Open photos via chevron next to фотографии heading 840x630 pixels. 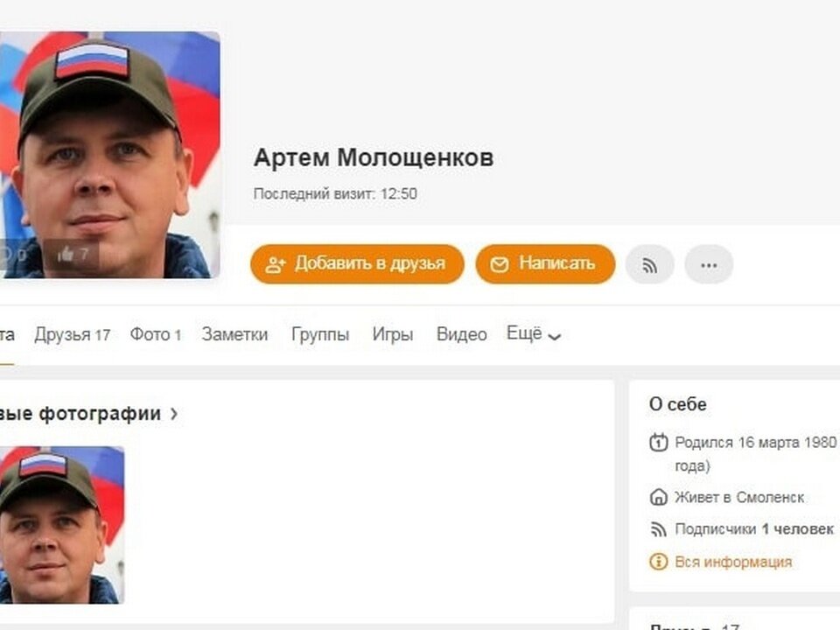[174, 414]
